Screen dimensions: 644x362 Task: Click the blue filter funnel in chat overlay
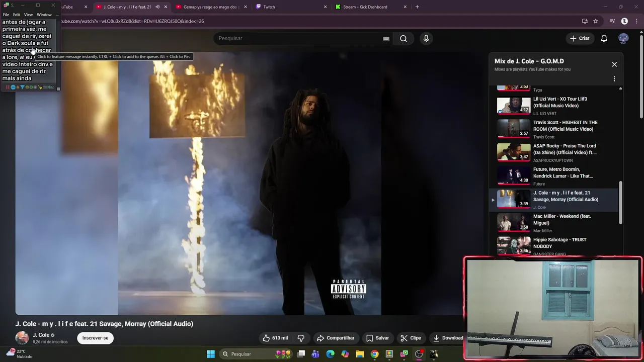coord(22,87)
